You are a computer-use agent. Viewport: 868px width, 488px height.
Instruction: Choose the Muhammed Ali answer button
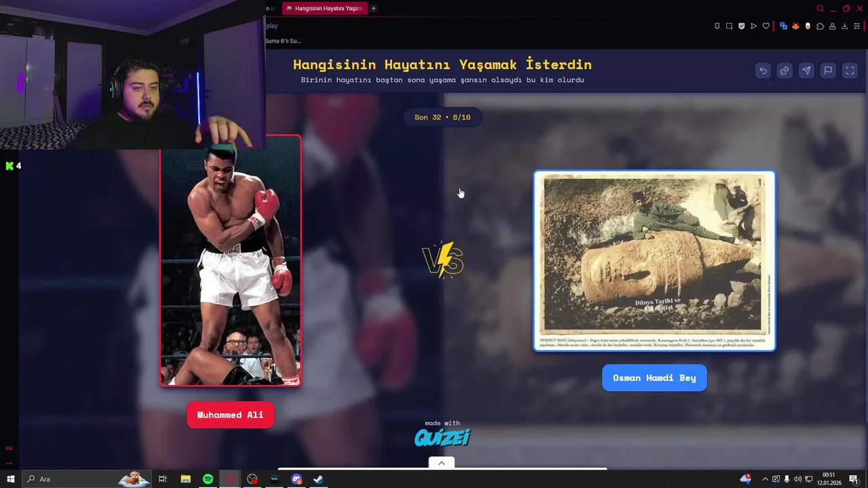point(231,415)
